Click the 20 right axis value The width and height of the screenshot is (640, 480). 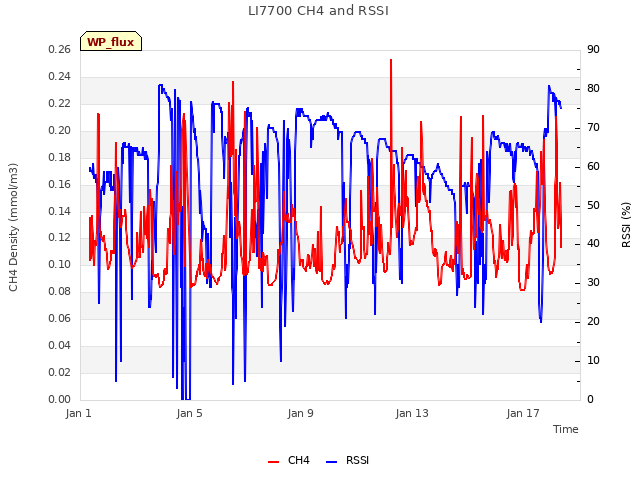(593, 322)
